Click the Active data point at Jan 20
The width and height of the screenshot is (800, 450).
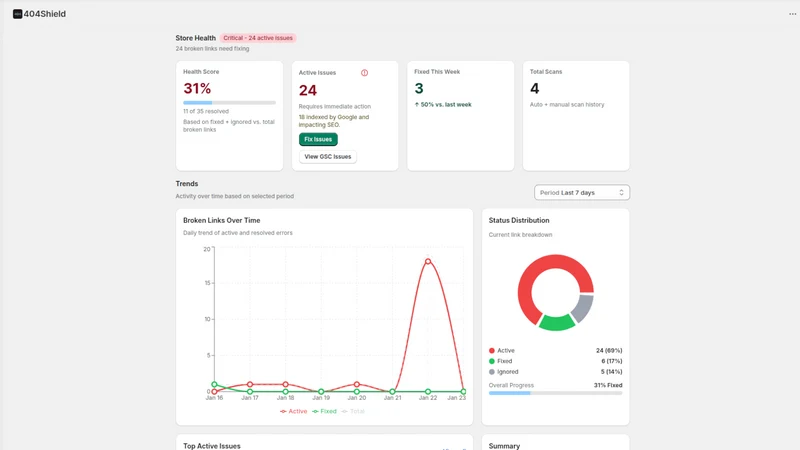pos(357,384)
